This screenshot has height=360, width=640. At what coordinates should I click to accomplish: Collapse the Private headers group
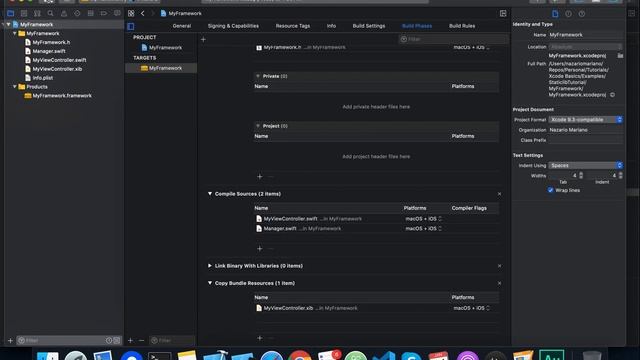click(x=258, y=76)
